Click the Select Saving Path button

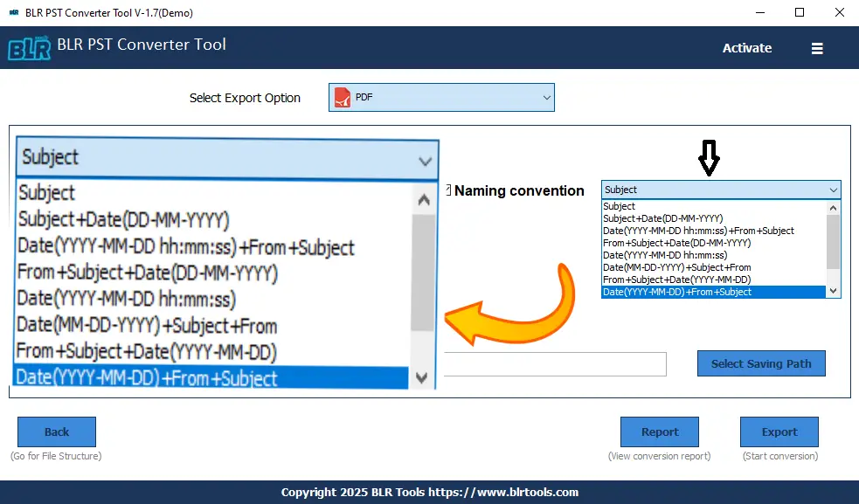[x=760, y=363]
